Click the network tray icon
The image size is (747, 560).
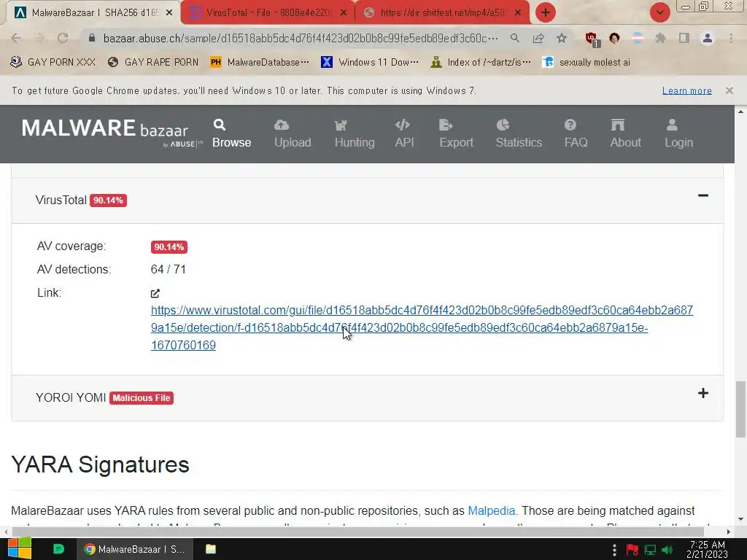click(x=650, y=550)
